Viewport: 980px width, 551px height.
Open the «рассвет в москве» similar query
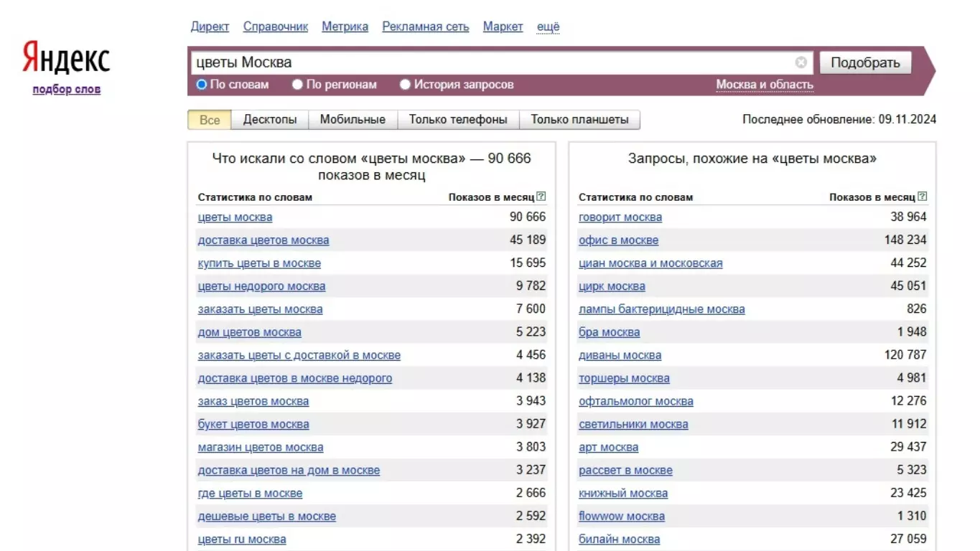click(x=625, y=470)
